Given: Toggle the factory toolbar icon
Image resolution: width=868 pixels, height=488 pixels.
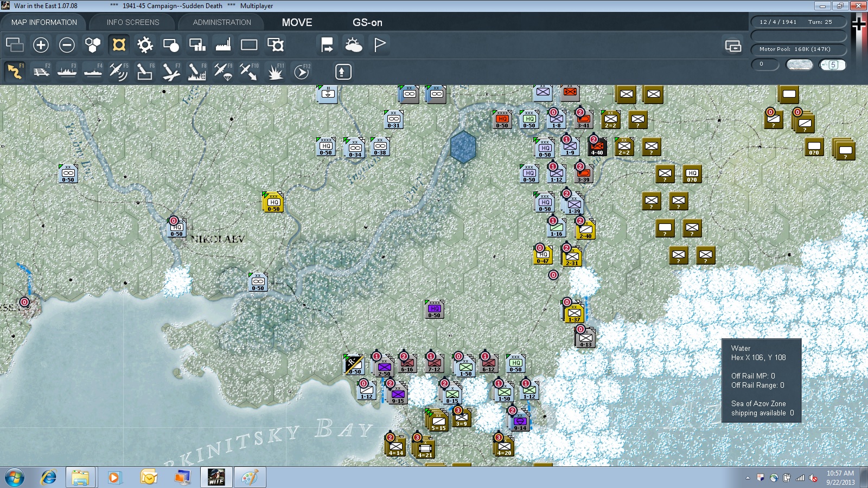Looking at the screenshot, I should [x=223, y=44].
